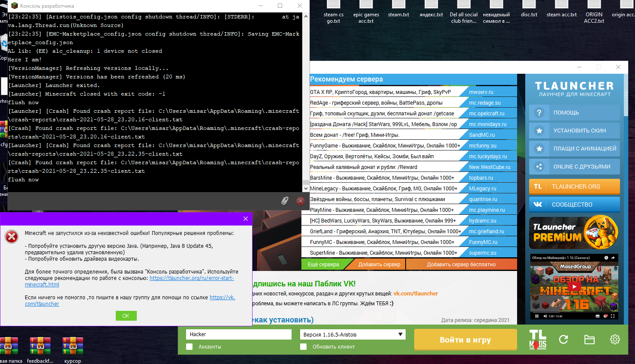Click the share arrow on the video
This screenshot has width=635, height=364.
(x=613, y=258)
